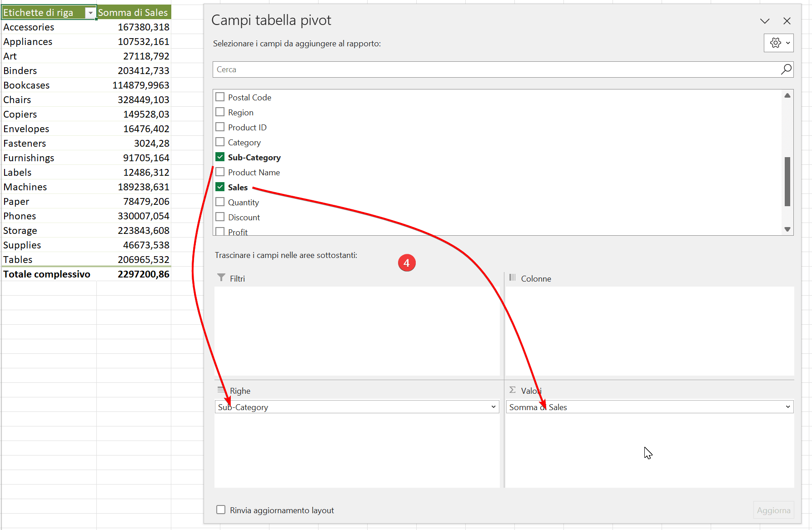Click the Valori sigma icon

[513, 390]
